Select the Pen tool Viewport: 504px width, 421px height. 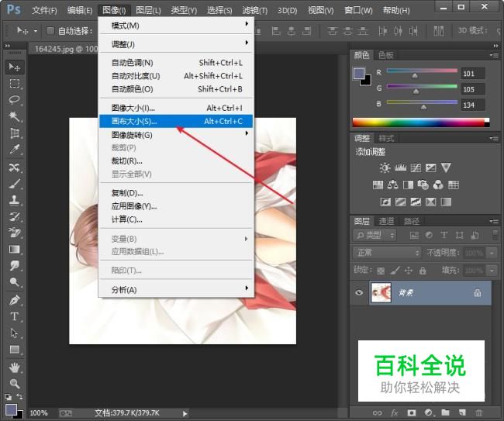pos(15,300)
